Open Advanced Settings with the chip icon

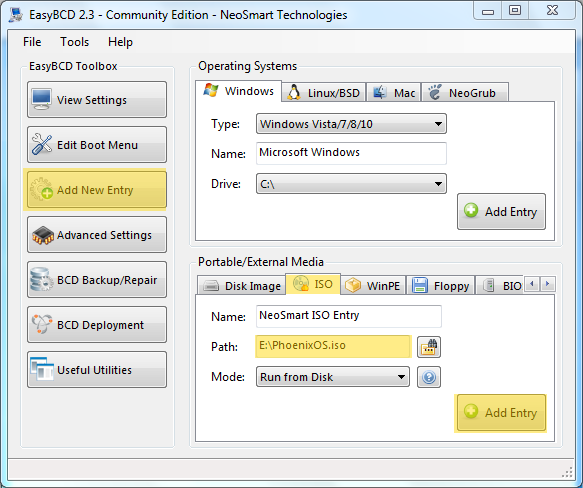[x=97, y=235]
